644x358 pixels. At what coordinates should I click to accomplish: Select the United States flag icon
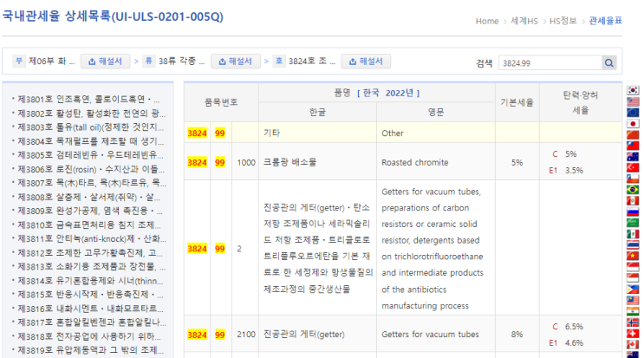pos(633,101)
